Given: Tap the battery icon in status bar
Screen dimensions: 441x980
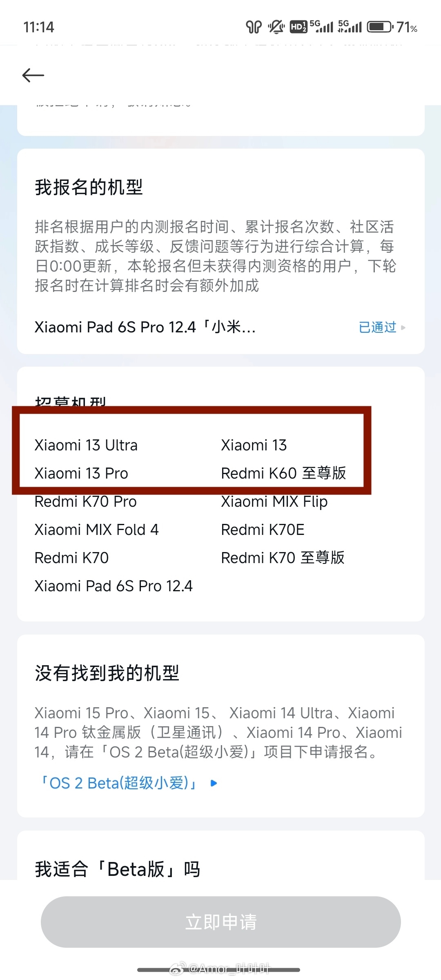Looking at the screenshot, I should (380, 27).
